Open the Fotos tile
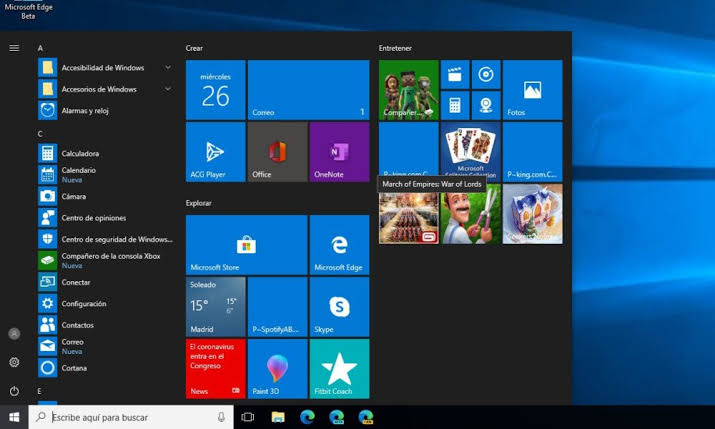 click(x=532, y=90)
